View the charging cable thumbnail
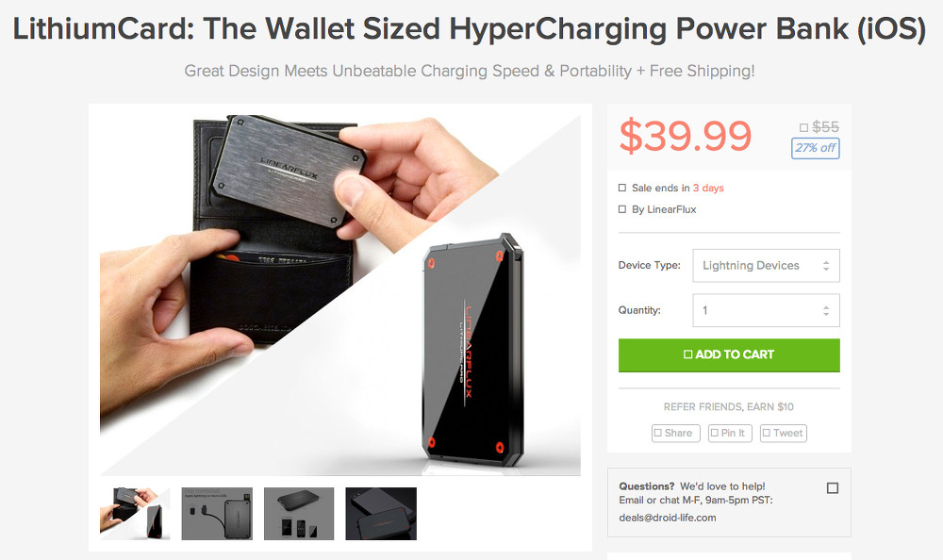This screenshot has width=943, height=560. pos(217,514)
